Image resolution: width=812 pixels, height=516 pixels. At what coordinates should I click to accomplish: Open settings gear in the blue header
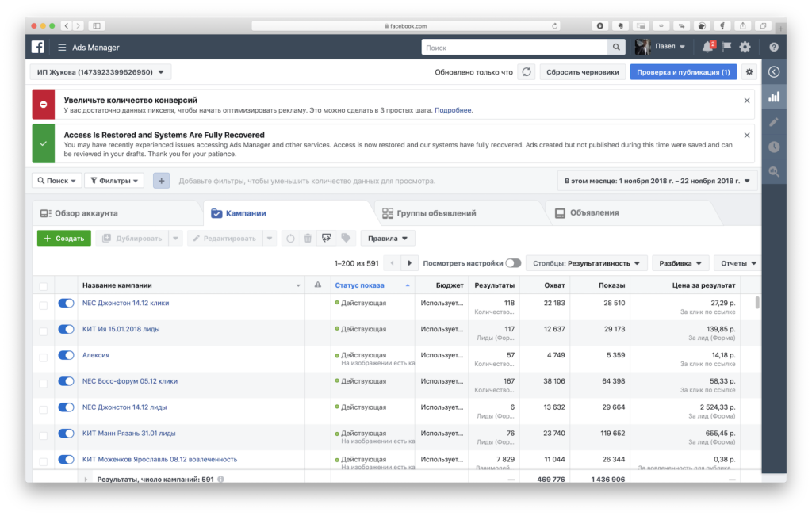(745, 47)
